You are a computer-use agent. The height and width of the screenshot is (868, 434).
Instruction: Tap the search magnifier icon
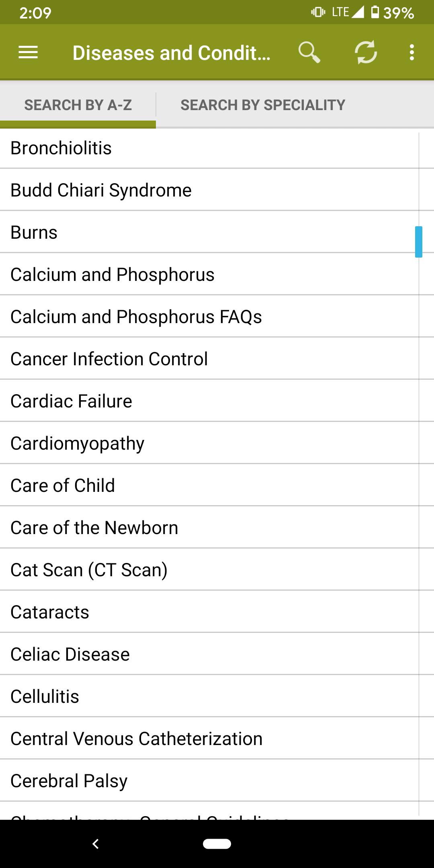pyautogui.click(x=309, y=52)
